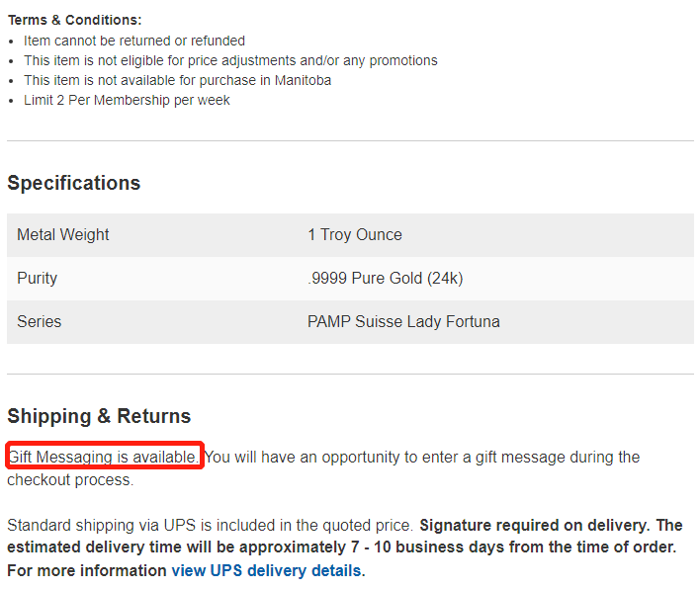Click the .9999 Pure Gold (24k) value
The image size is (700, 589).
(386, 278)
